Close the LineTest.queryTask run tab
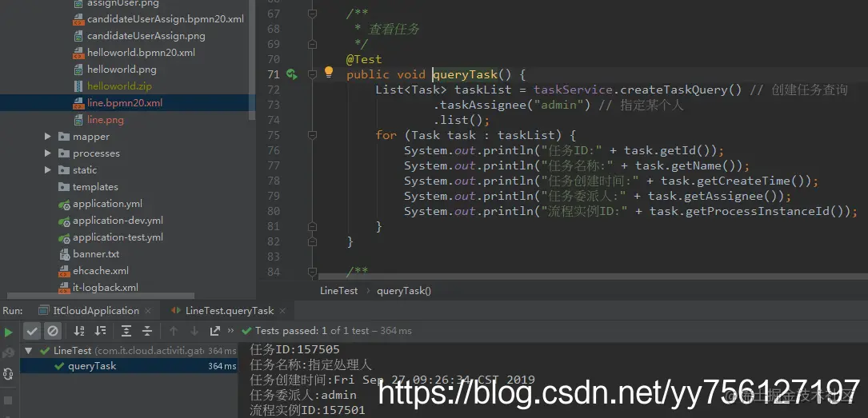The width and height of the screenshot is (868, 418). [282, 311]
